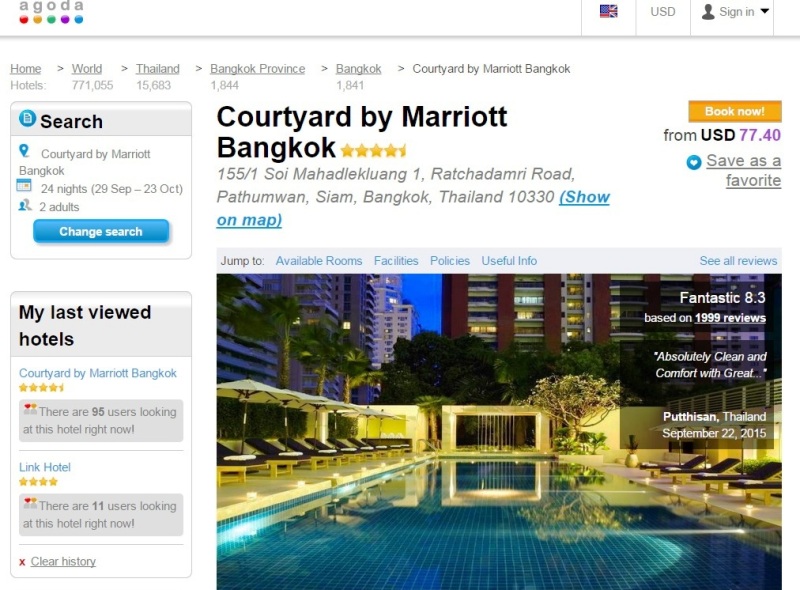Open Show on map link
This screenshot has height=590, width=800.
point(413,208)
